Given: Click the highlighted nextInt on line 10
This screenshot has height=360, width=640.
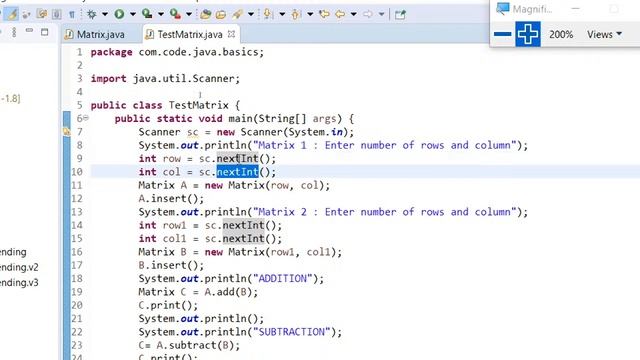Looking at the screenshot, I should pyautogui.click(x=238, y=172).
